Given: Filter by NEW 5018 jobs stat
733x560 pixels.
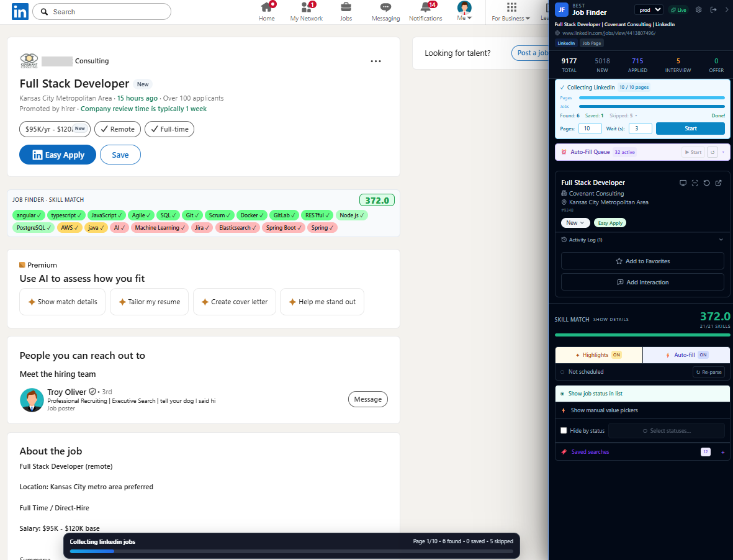Looking at the screenshot, I should (602, 65).
